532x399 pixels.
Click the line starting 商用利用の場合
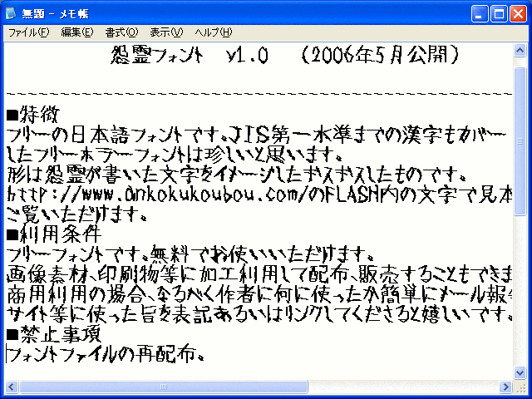pyautogui.click(x=259, y=293)
